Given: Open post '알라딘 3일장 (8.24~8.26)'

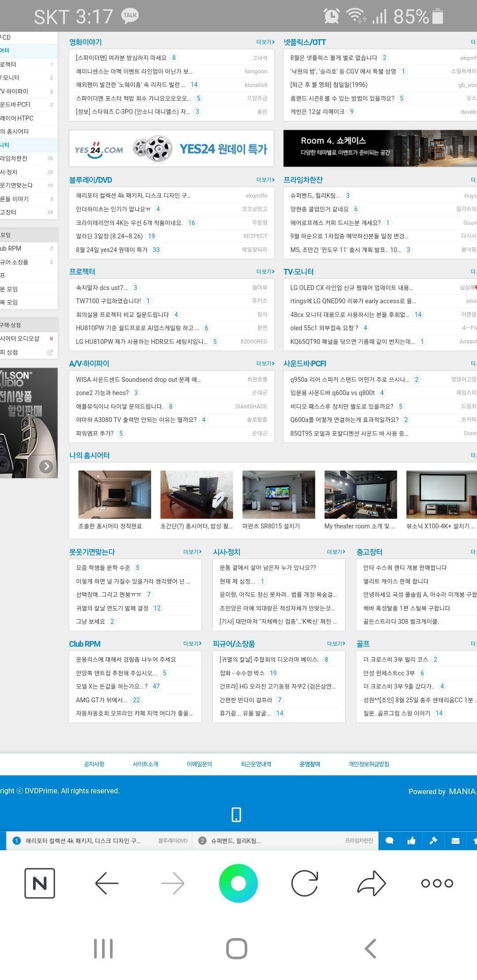Looking at the screenshot, I should (x=110, y=236).
